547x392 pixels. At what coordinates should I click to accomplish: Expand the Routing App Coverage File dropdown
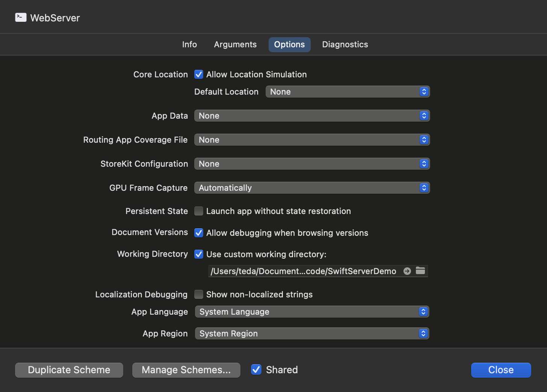click(312, 140)
